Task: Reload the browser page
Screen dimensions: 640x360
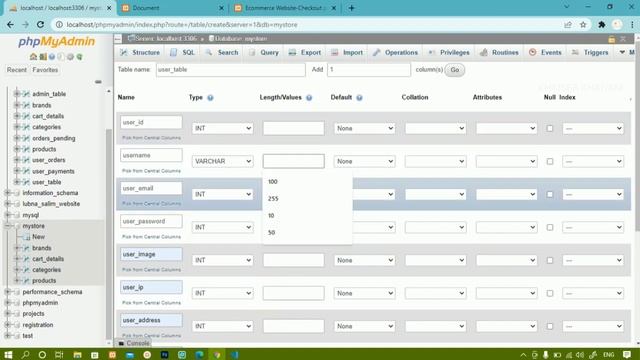Action: click(x=40, y=24)
